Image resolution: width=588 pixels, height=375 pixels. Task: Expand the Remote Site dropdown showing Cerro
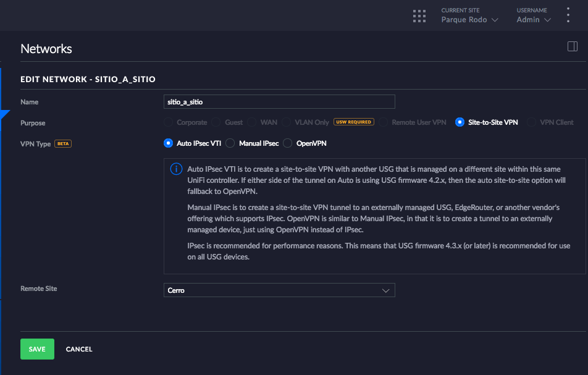point(279,290)
